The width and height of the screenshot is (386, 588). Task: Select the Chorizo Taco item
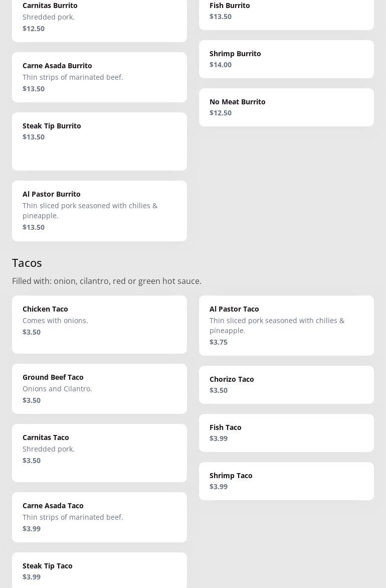tap(286, 384)
